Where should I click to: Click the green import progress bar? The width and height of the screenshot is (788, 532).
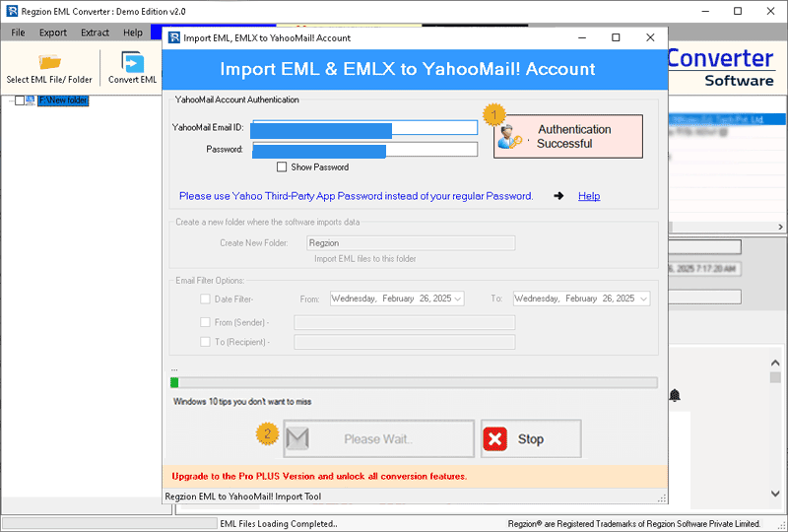[x=414, y=382]
